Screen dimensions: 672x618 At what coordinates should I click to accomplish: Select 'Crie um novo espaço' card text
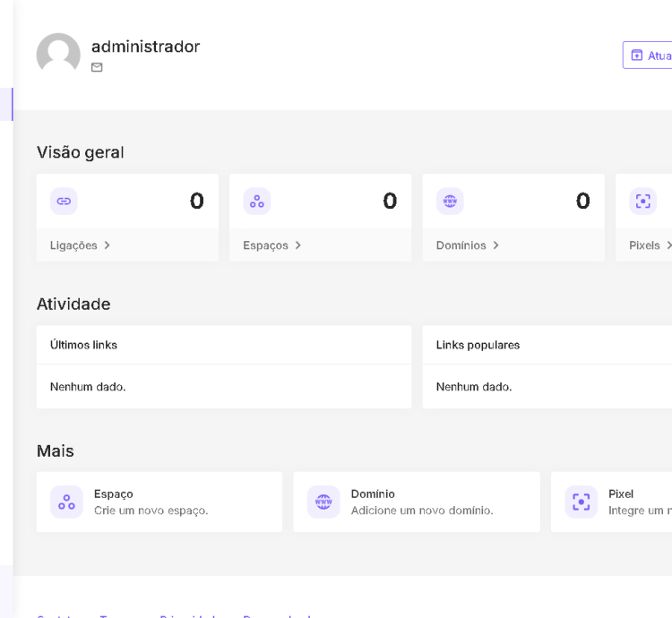[x=151, y=511]
